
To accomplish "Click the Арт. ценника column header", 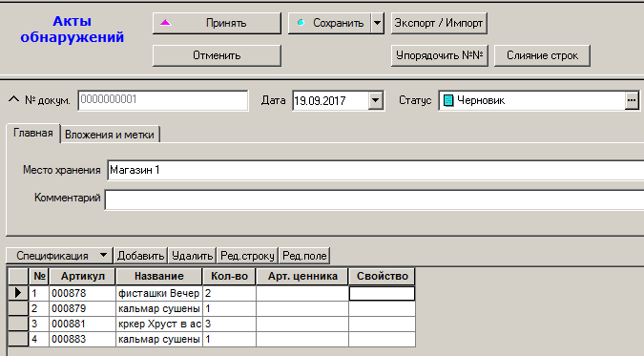I will coord(302,276).
